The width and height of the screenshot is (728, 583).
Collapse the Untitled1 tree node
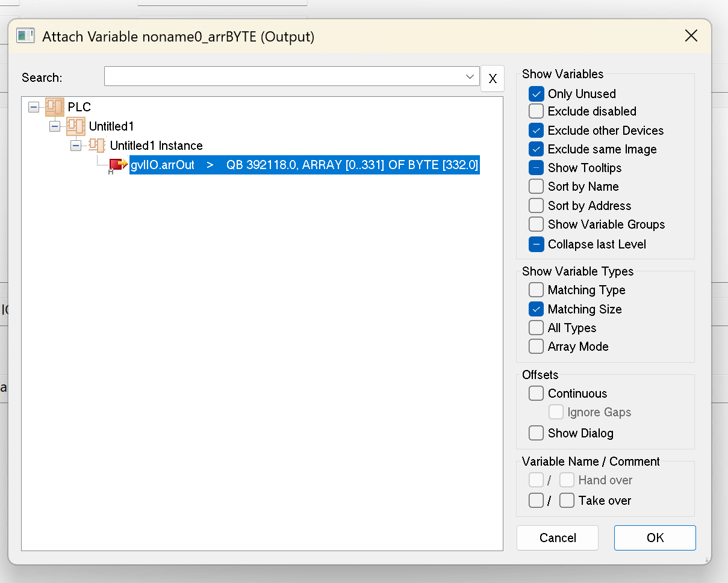coord(55,126)
